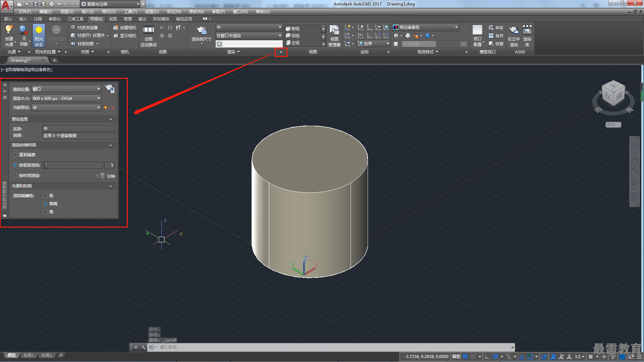Open the visual style dropdown (带边缘着色)

tap(426, 27)
